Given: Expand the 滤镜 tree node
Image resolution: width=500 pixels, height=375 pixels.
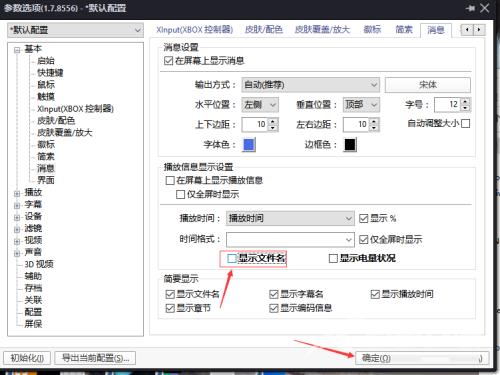Looking at the screenshot, I should [17, 229].
